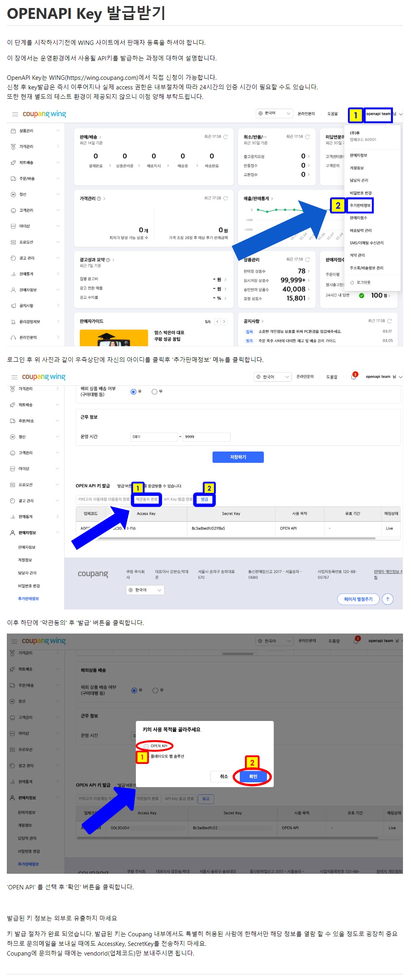Click 추가판매정보 in the middle screenshot's sidebar
The image size is (411, 980).
(x=28, y=599)
